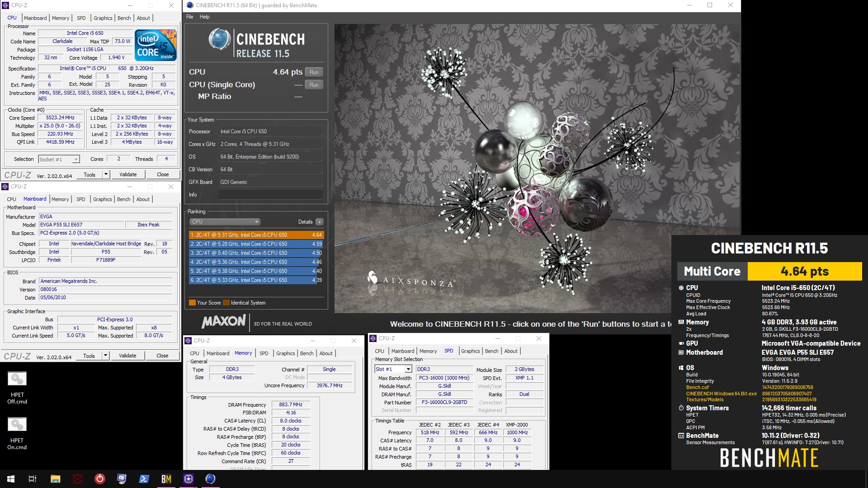The width and height of the screenshot is (868, 488).
Task: Switch to Cinebench taskbar icon
Action: [210, 479]
